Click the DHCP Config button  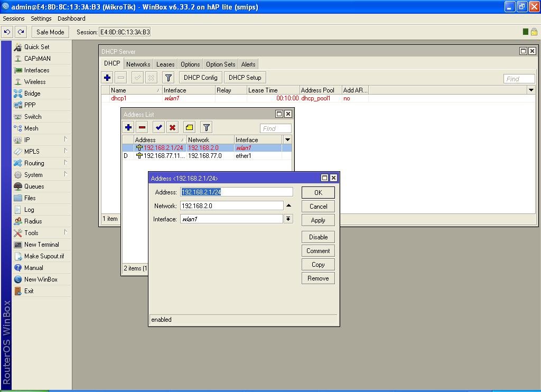(x=200, y=78)
